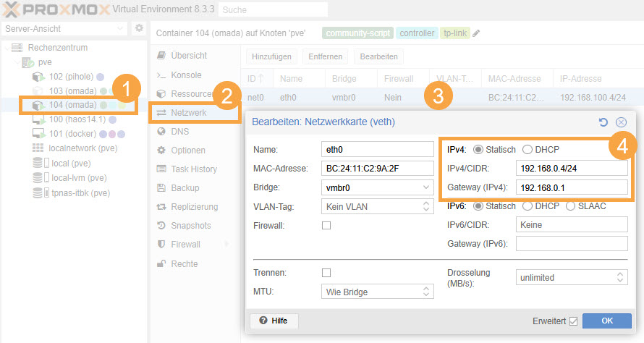The width and height of the screenshot is (644, 343).
Task: Open the Konsole section
Action: [x=186, y=75]
